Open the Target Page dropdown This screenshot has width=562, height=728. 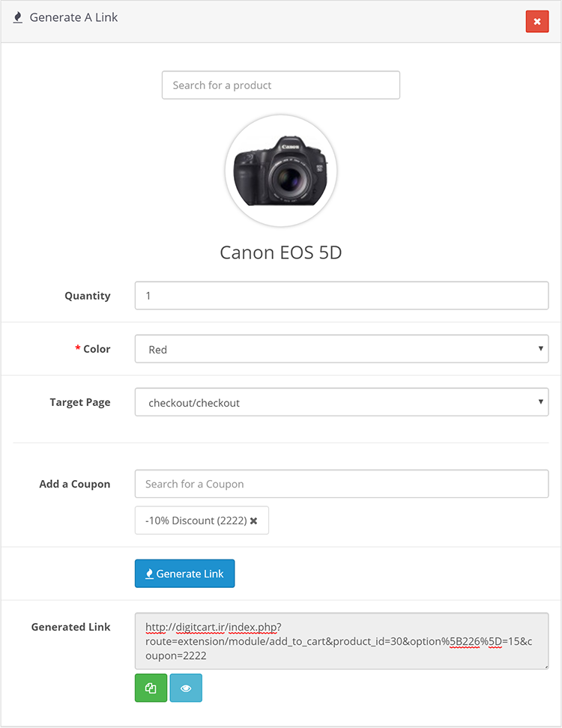[x=342, y=402]
